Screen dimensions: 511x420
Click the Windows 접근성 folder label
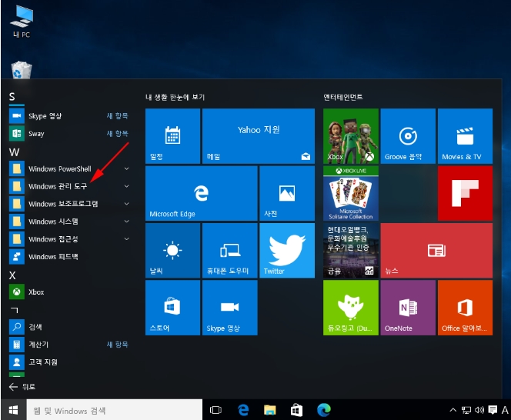pos(53,239)
